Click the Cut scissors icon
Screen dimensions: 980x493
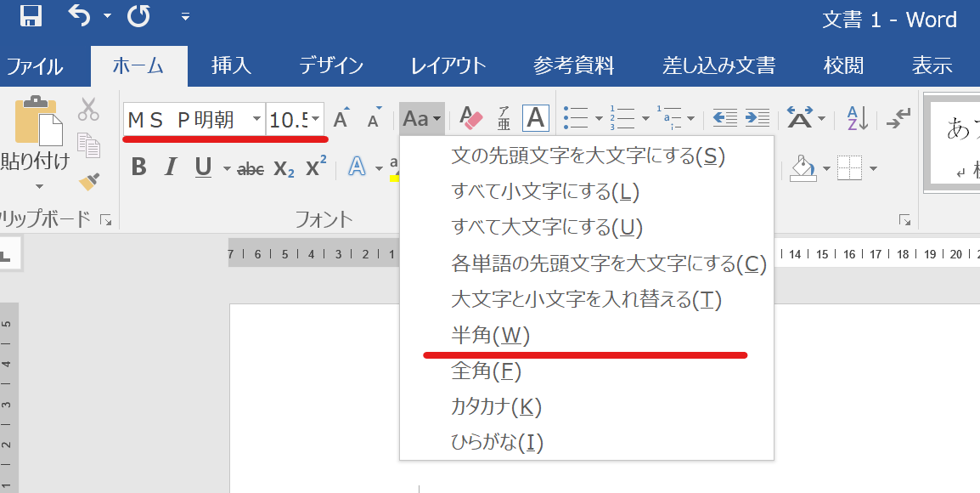coord(88,109)
